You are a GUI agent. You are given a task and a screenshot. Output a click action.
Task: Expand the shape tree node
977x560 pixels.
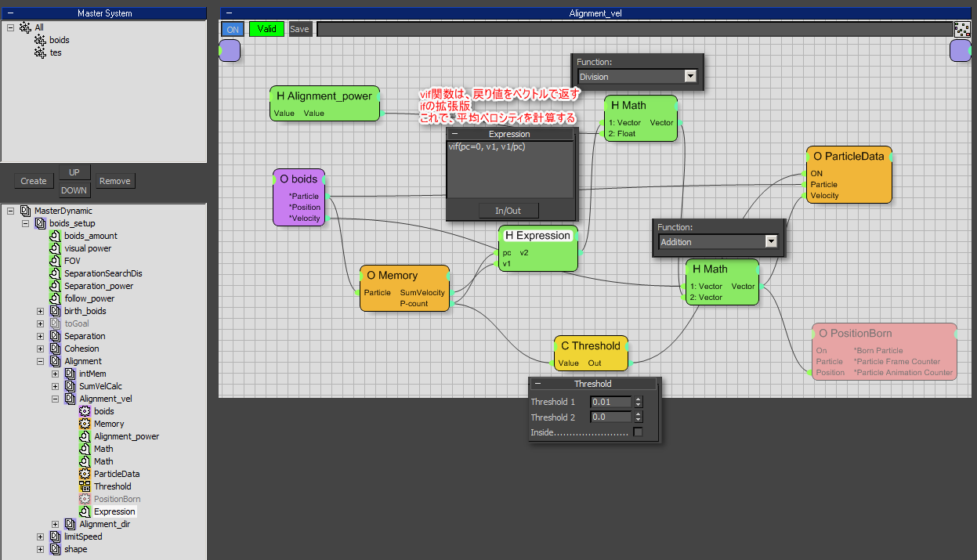pos(41,549)
